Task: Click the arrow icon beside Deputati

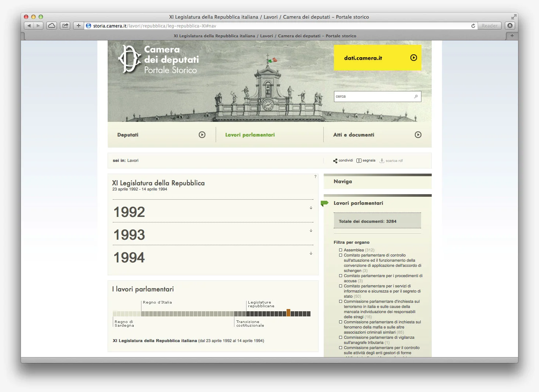Action: pos(202,135)
